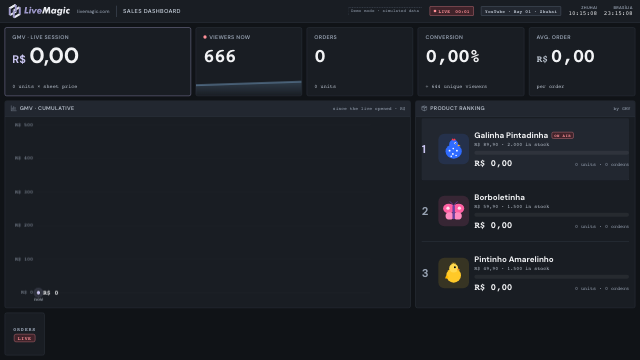This screenshot has height=360, width=640.
Task: Click the 'by GMV' ranking sort label
Action: tap(622, 109)
